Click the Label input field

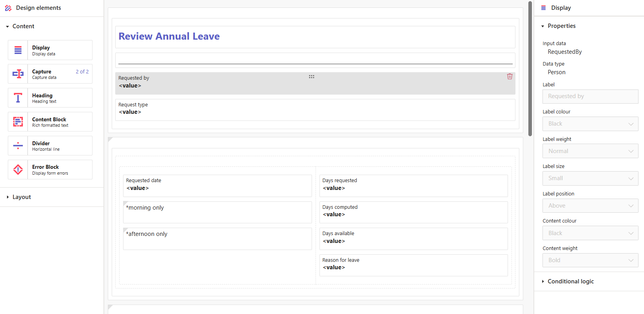click(x=590, y=97)
